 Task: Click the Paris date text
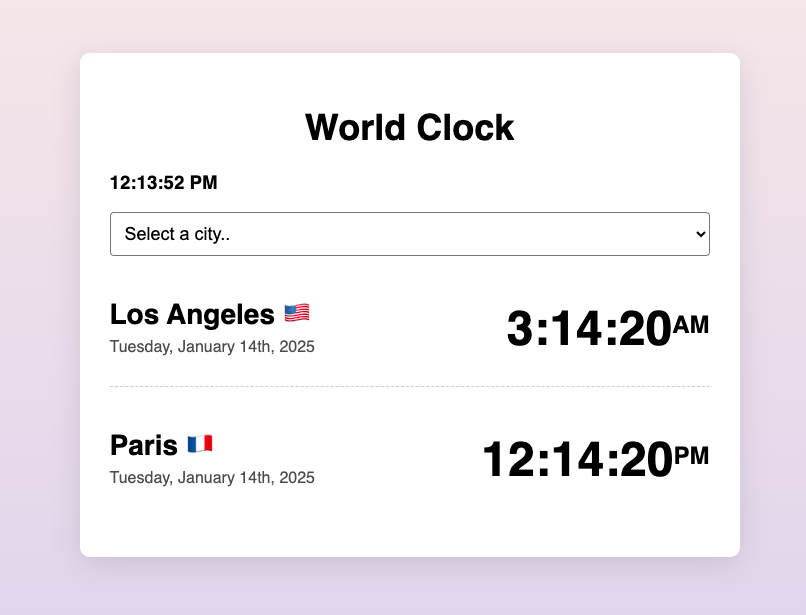pyautogui.click(x=212, y=477)
